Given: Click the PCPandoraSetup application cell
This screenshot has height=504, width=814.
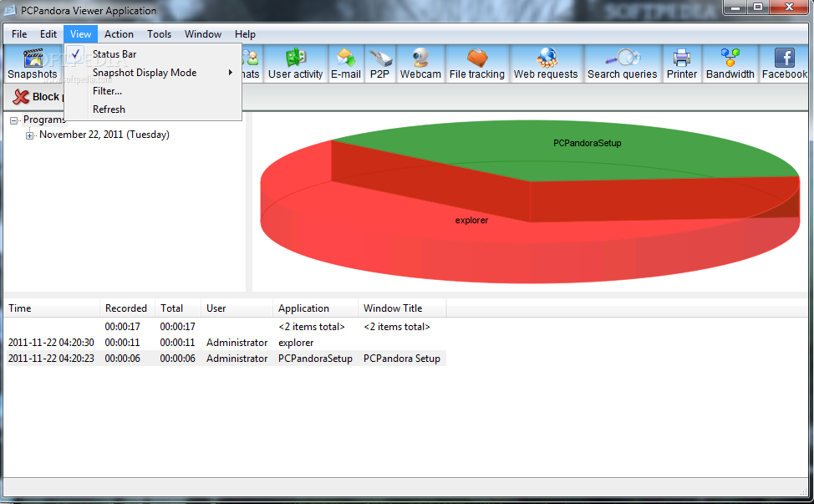Looking at the screenshot, I should point(315,358).
